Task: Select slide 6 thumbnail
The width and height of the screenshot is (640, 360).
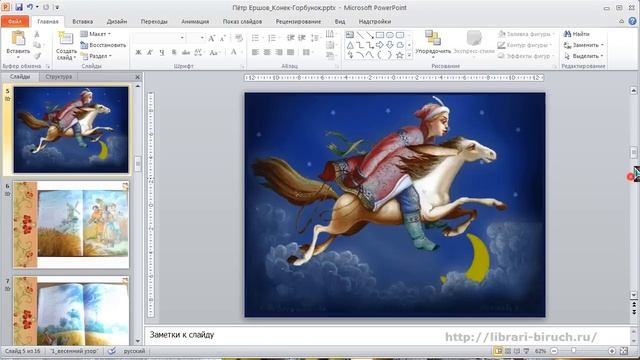Action: pos(71,225)
